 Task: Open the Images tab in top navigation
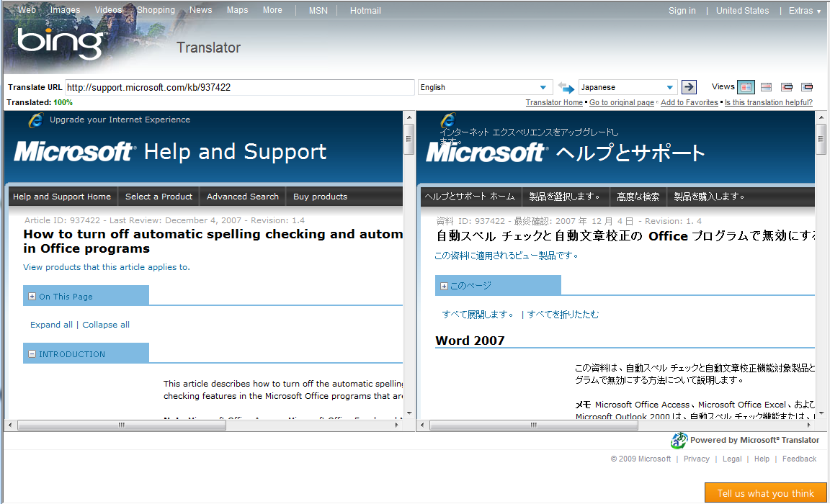point(65,10)
